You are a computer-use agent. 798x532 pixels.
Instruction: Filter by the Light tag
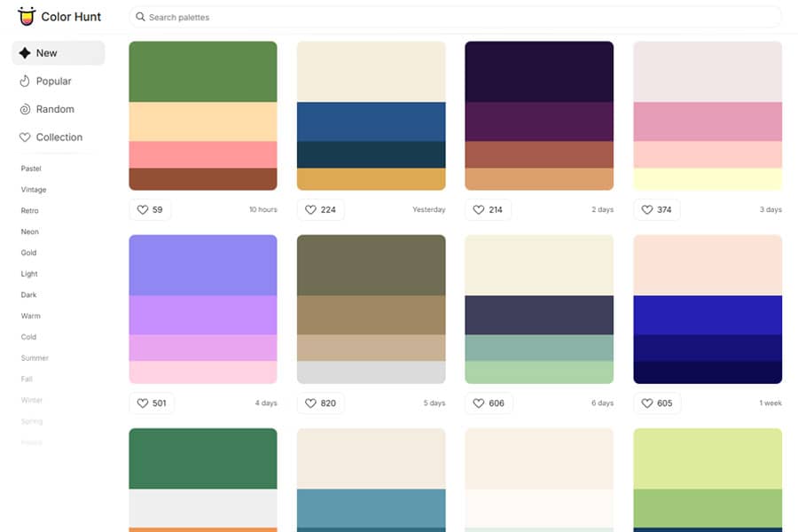coord(29,274)
